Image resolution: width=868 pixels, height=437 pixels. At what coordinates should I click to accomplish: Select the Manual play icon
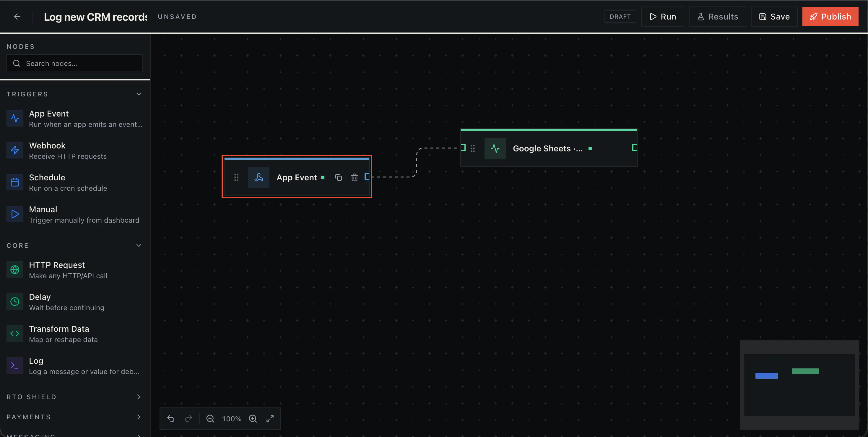[x=15, y=214]
